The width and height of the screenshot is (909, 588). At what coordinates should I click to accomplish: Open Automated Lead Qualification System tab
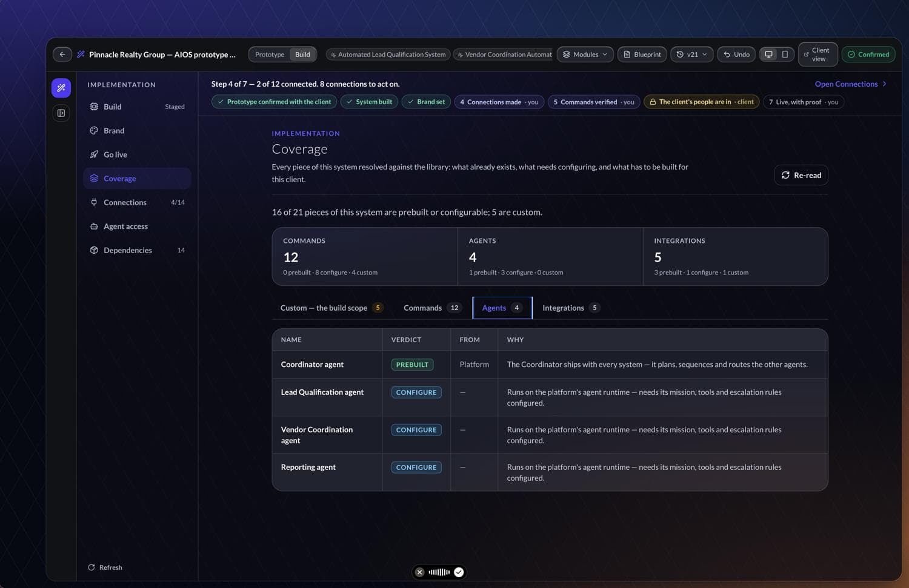point(388,55)
